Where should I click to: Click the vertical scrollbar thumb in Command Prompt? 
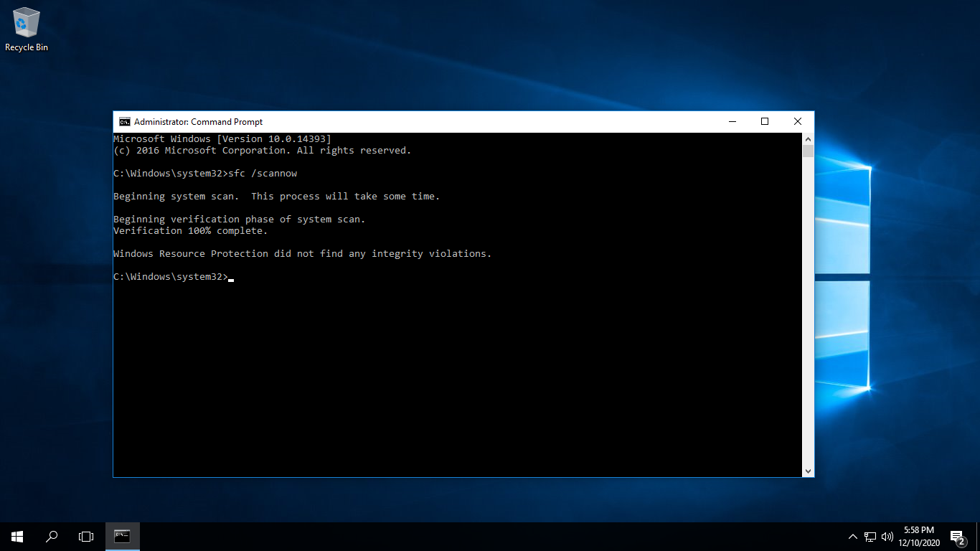tap(808, 151)
